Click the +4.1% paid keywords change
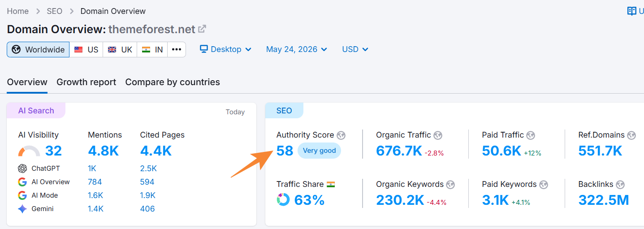Screen dimensions: 644x229 tap(521, 203)
